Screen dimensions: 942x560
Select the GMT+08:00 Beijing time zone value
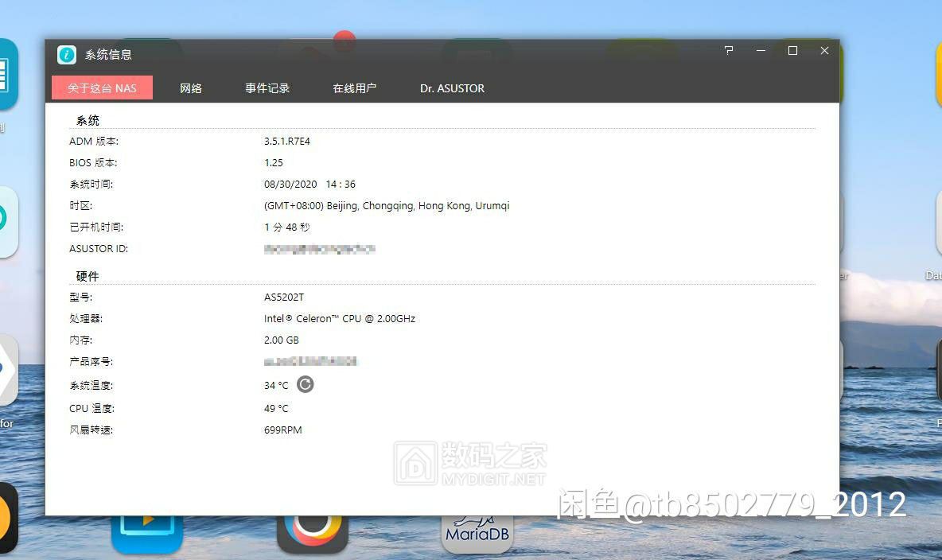point(387,205)
